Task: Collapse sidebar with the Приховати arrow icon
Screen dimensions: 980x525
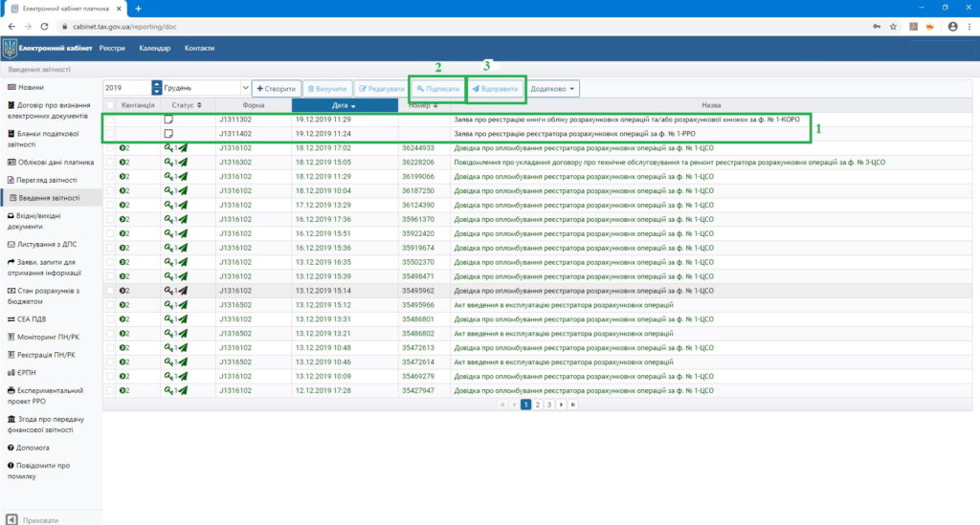Action: click(11, 519)
